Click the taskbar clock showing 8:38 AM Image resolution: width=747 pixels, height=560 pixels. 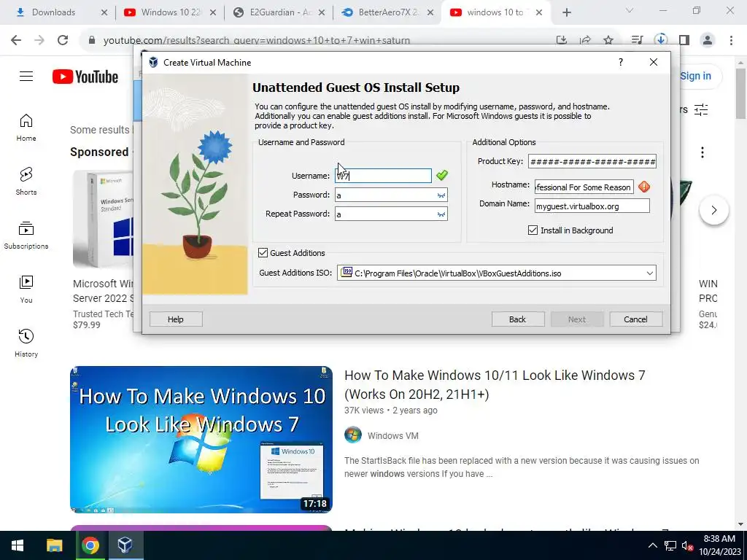click(x=719, y=545)
